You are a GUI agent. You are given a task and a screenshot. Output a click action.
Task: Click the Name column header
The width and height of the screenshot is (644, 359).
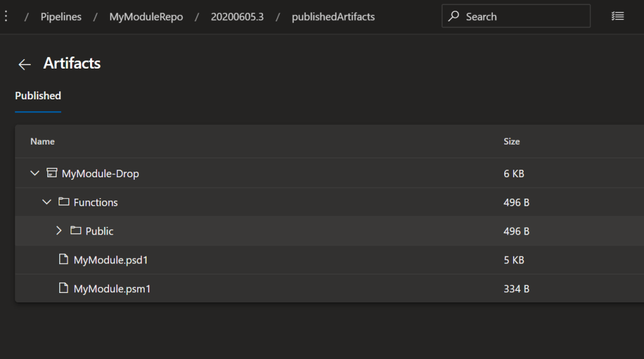(x=42, y=141)
